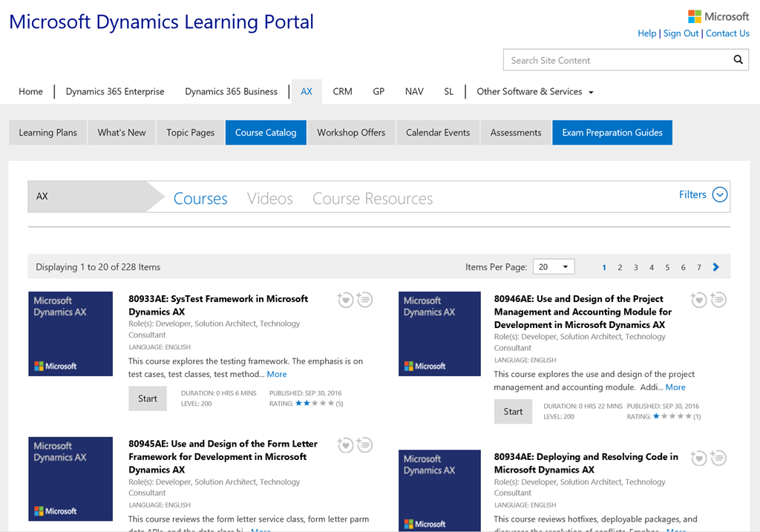Add 80946AE course to list icon
Image resolution: width=760 pixels, height=532 pixels.
[x=718, y=300]
